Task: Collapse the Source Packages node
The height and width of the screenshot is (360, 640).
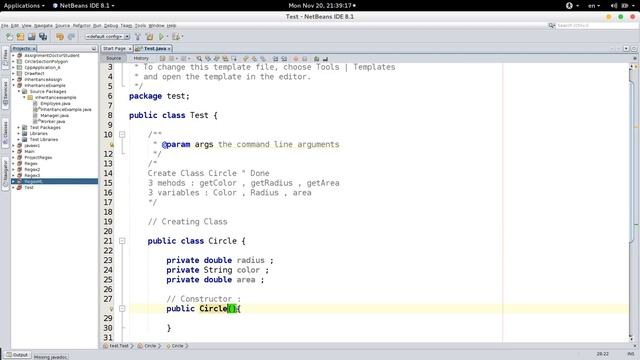Action: click(19, 91)
